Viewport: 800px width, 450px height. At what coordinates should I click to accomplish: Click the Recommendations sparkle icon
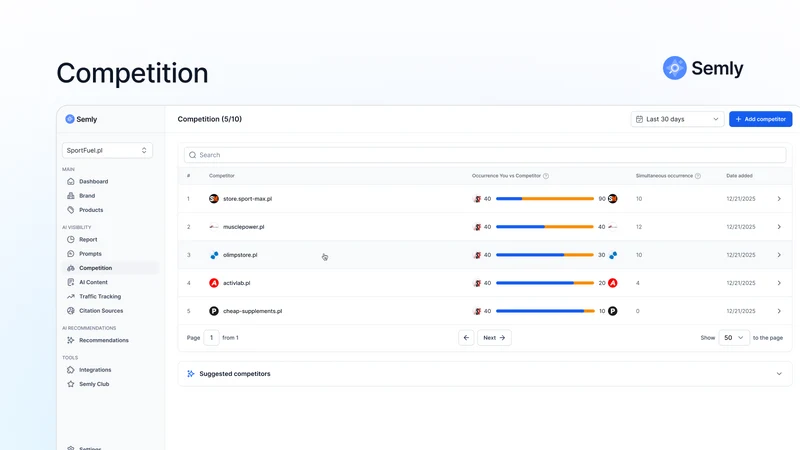[x=70, y=340]
